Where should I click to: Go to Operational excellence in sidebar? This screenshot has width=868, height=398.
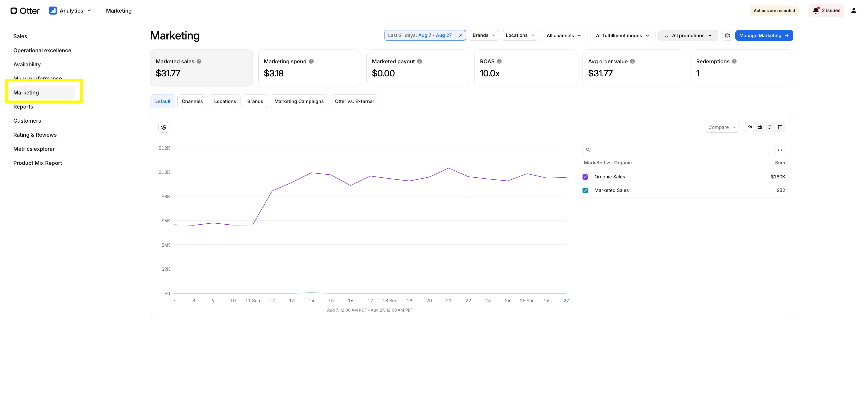click(x=42, y=51)
